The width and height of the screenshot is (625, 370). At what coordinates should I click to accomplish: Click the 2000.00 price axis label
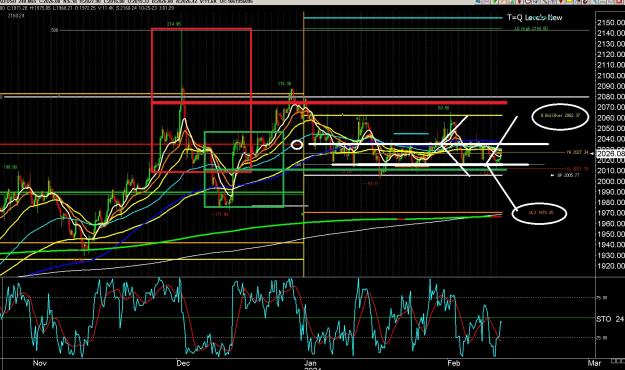[x=611, y=181]
